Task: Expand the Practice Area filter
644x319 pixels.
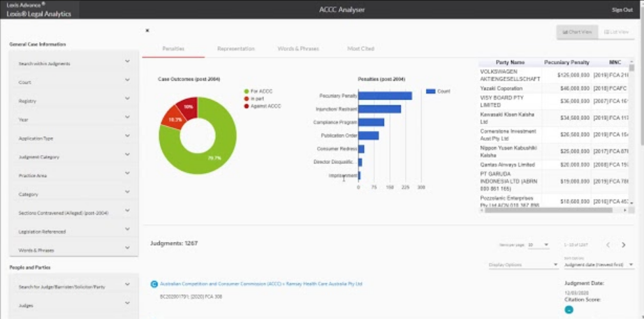Action: [x=74, y=175]
